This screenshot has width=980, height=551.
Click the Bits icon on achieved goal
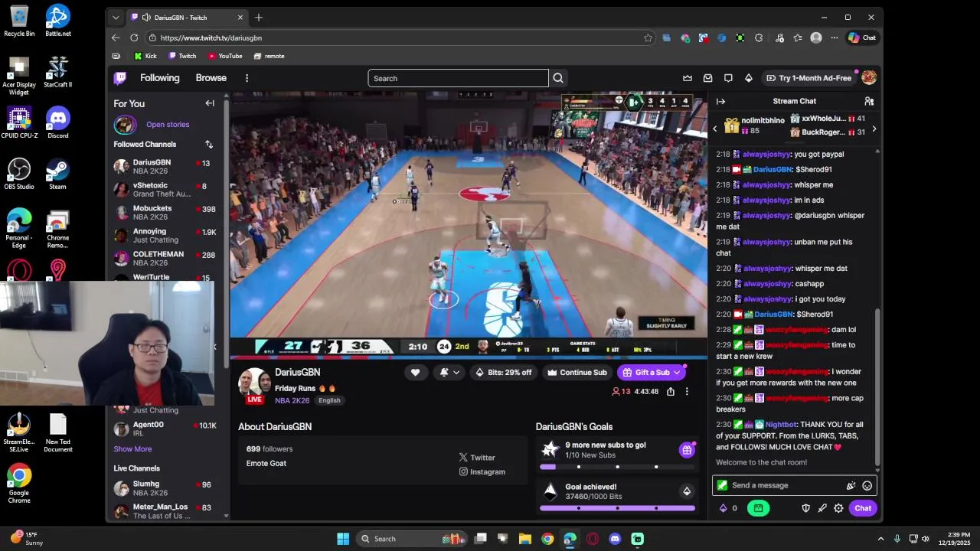(x=687, y=491)
